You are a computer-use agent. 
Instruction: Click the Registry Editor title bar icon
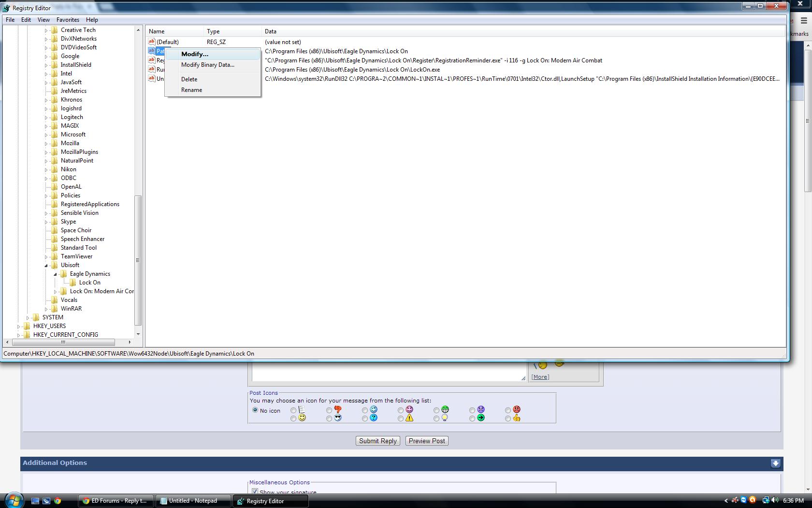point(6,8)
